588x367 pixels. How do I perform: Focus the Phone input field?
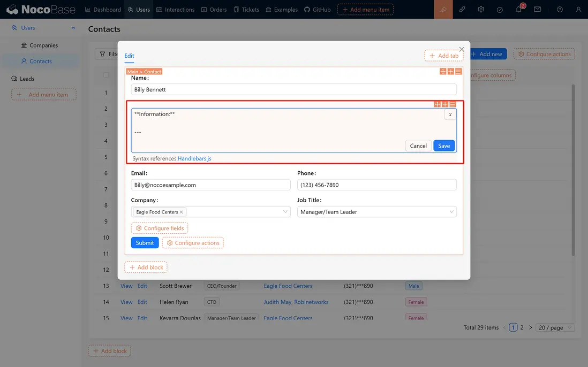tap(377, 185)
